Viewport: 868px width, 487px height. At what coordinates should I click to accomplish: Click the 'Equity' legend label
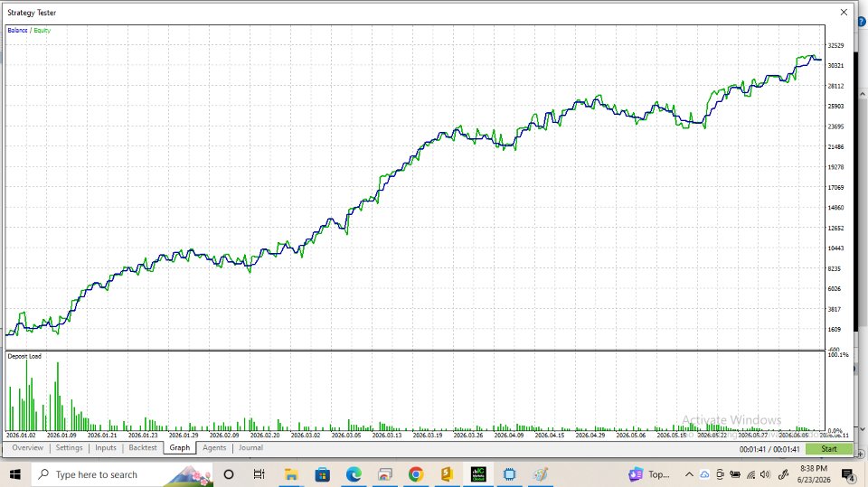(x=42, y=31)
